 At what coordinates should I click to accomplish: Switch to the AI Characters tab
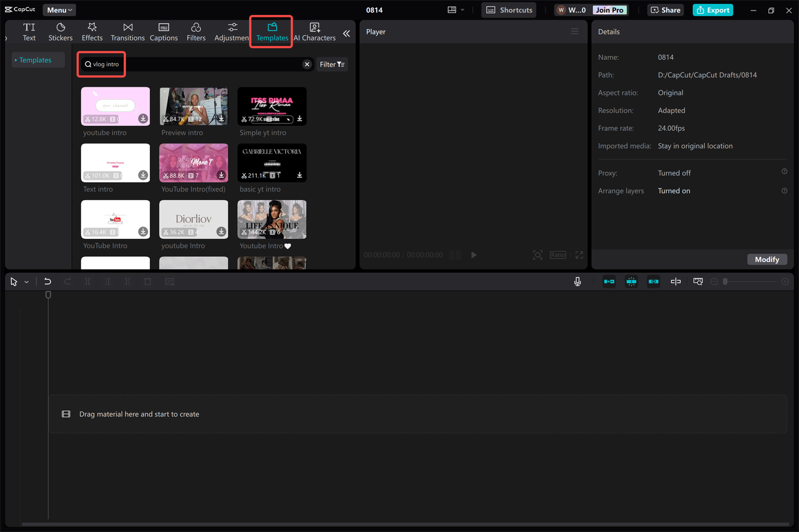(315, 32)
